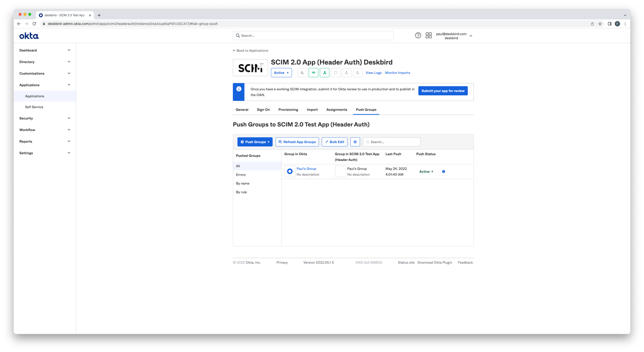The width and height of the screenshot is (644, 352).
Task: Switch to the Assignments tab
Action: (336, 110)
